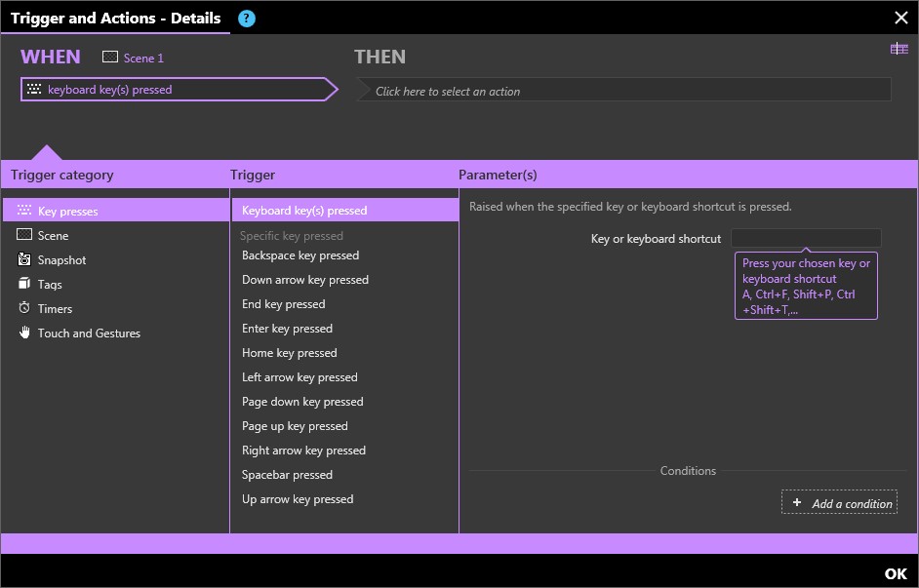Select Page down key pressed trigger

click(x=302, y=402)
